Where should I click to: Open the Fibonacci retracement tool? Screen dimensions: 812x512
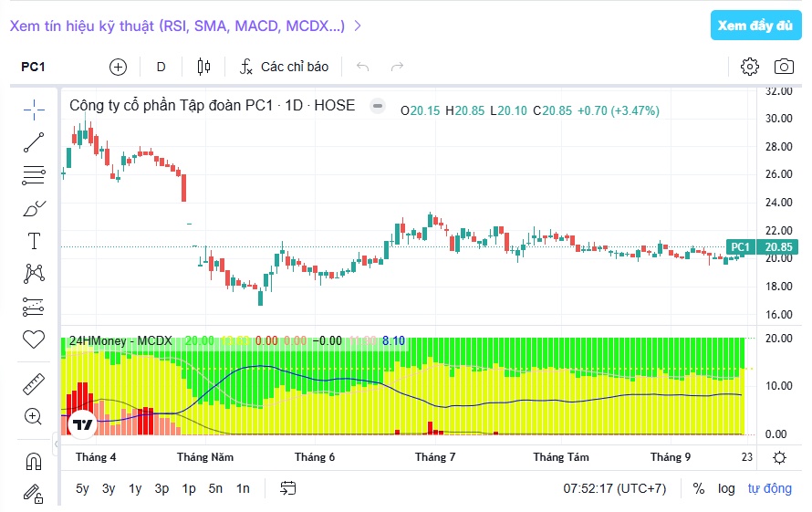tap(34, 175)
